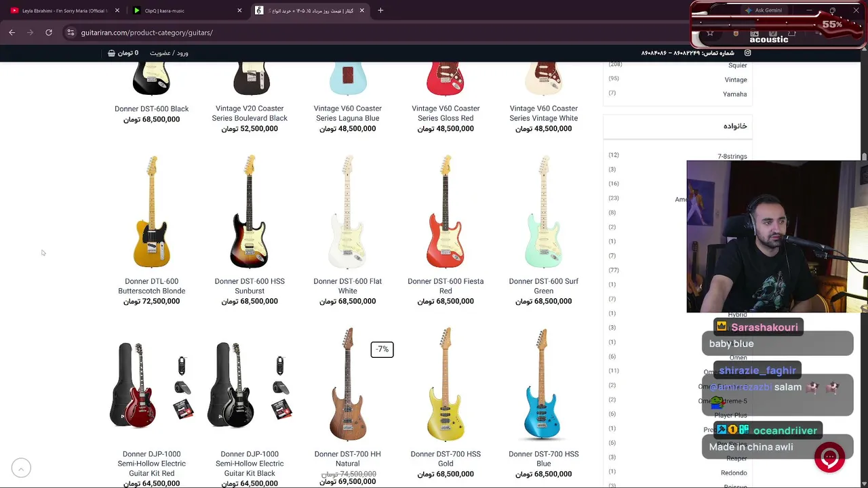Open Vintage V20 Coaster Series Boulevard Black
This screenshot has height=488, width=868.
(250, 113)
